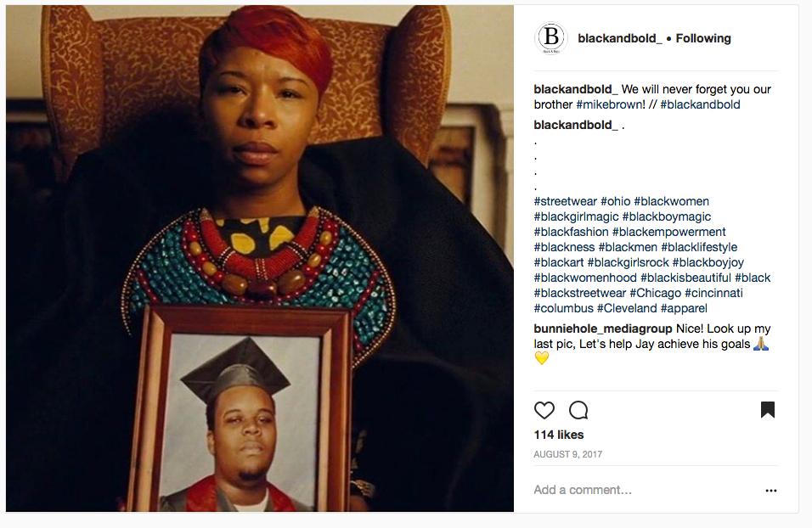Open the three-dot more options menu

(x=770, y=490)
